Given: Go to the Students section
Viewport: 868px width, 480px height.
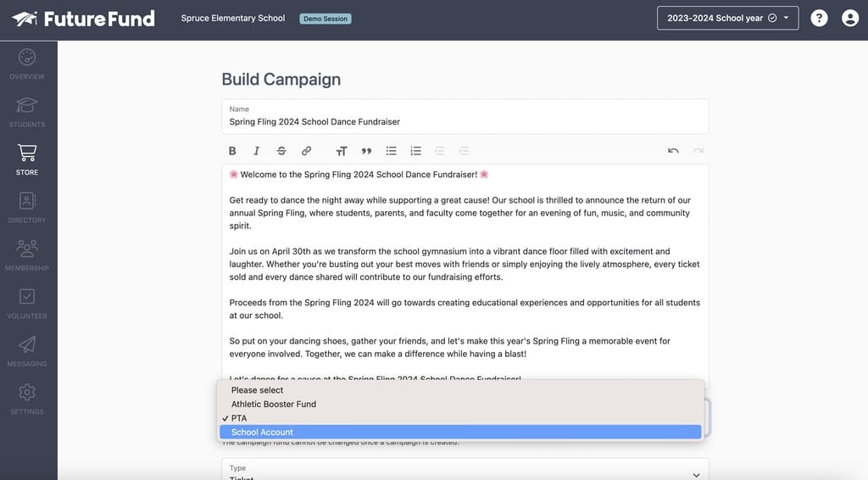Looking at the screenshot, I should tap(27, 113).
